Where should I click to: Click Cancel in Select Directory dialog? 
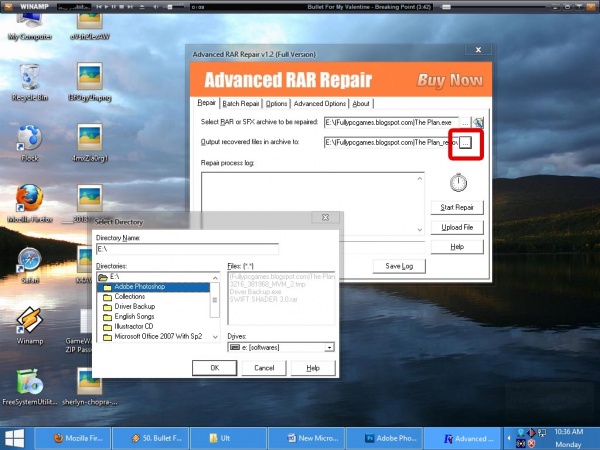pyautogui.click(x=264, y=368)
